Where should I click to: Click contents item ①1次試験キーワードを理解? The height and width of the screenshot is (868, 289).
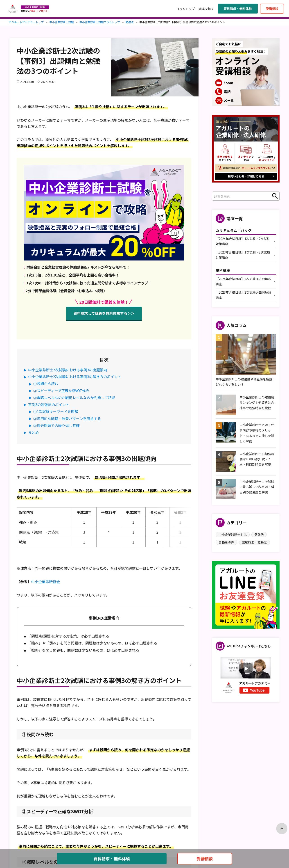click(x=56, y=412)
